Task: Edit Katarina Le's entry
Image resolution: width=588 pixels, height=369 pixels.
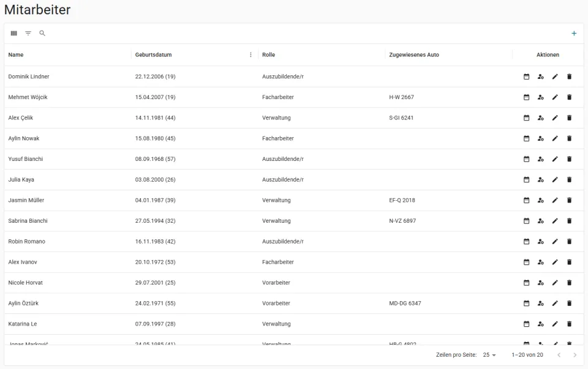Action: (x=555, y=324)
